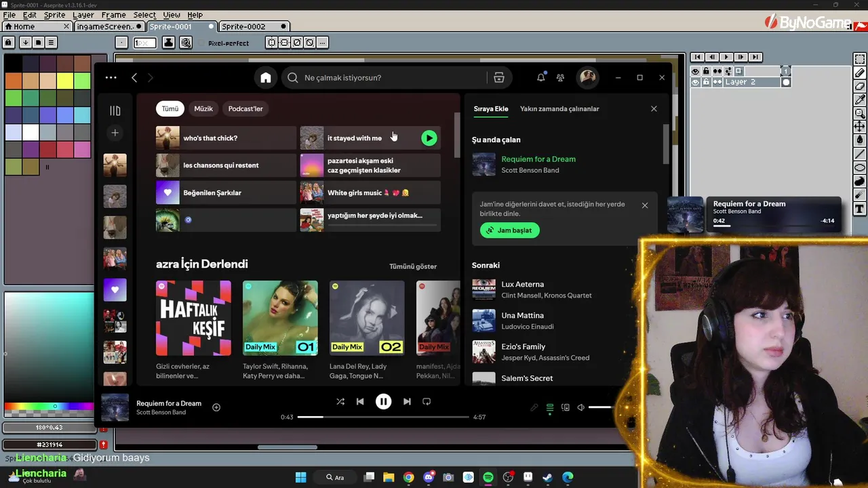The width and height of the screenshot is (868, 488).
Task: Select the Podcast'ler filter chip
Action: tap(245, 108)
